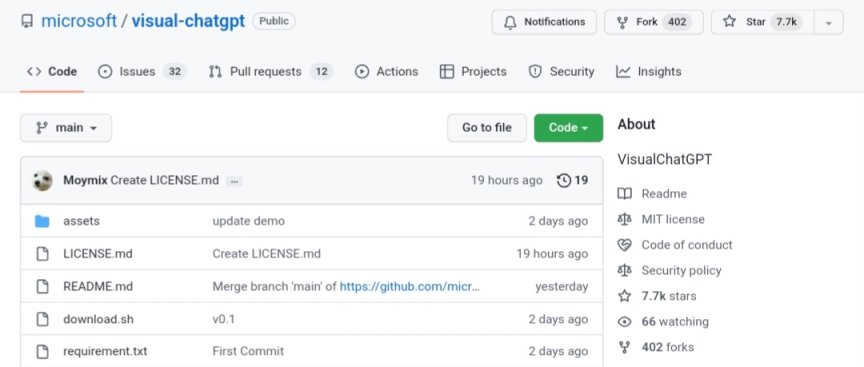864x367 pixels.
Task: Open the LICENSE.md file
Action: point(98,254)
